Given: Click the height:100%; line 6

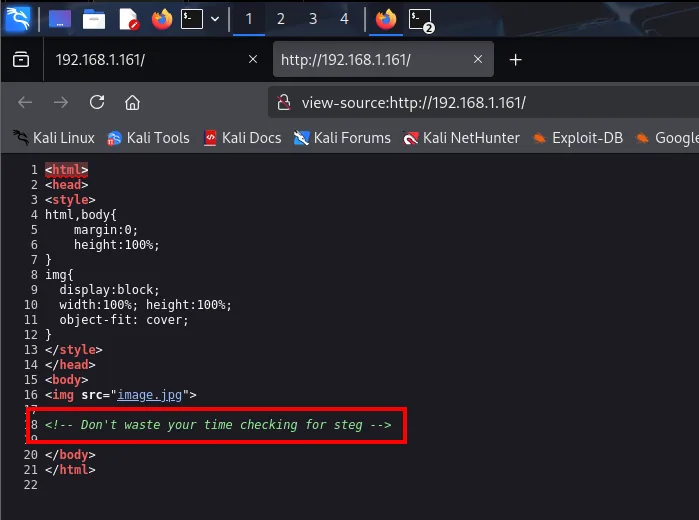Looking at the screenshot, I should point(117,245).
